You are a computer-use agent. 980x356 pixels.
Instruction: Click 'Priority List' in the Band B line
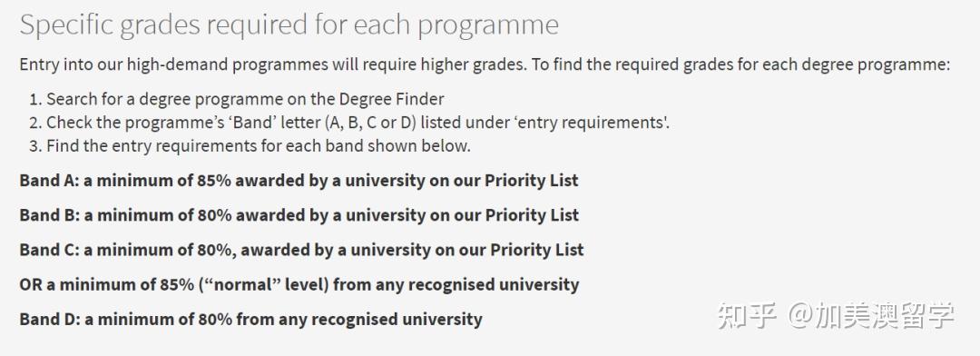tap(532, 215)
